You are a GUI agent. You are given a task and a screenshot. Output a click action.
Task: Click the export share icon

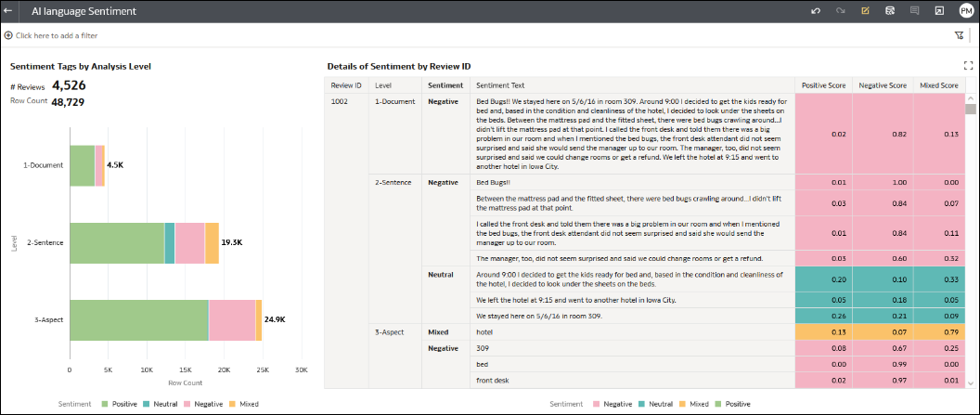pos(939,11)
